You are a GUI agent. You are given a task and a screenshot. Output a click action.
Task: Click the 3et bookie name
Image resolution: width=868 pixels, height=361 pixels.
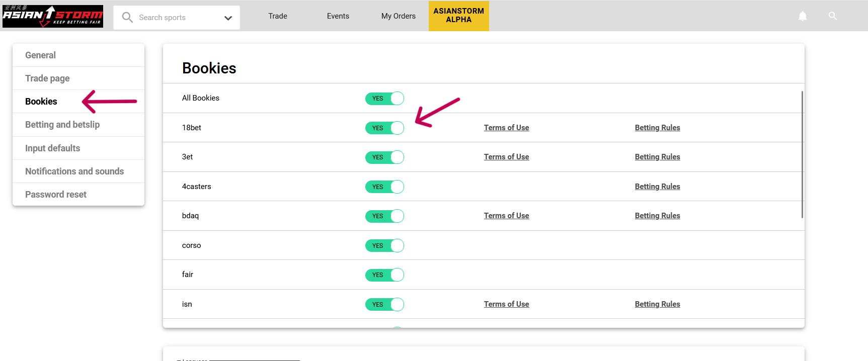[x=187, y=157]
